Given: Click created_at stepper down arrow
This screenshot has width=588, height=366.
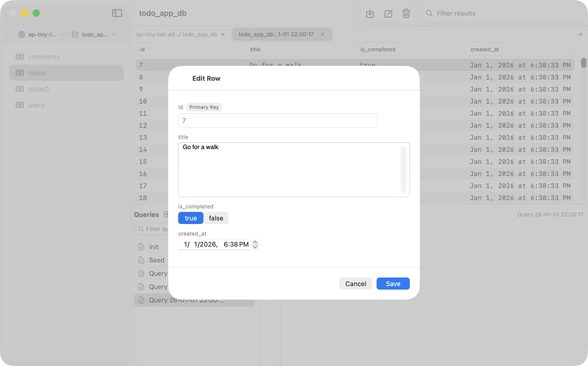Looking at the screenshot, I should tap(255, 247).
